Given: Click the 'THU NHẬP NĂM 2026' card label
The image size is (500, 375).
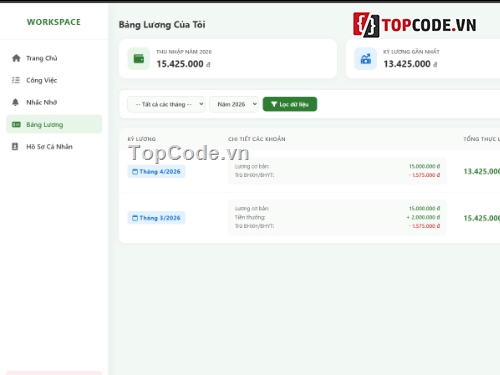Looking at the screenshot, I should point(184,52).
